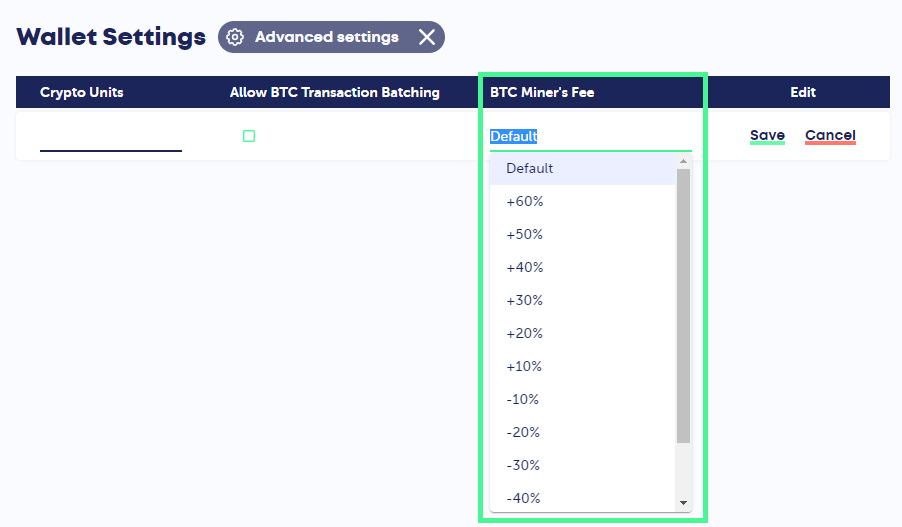Select Default in the fee list
902x527 pixels.
pos(530,168)
